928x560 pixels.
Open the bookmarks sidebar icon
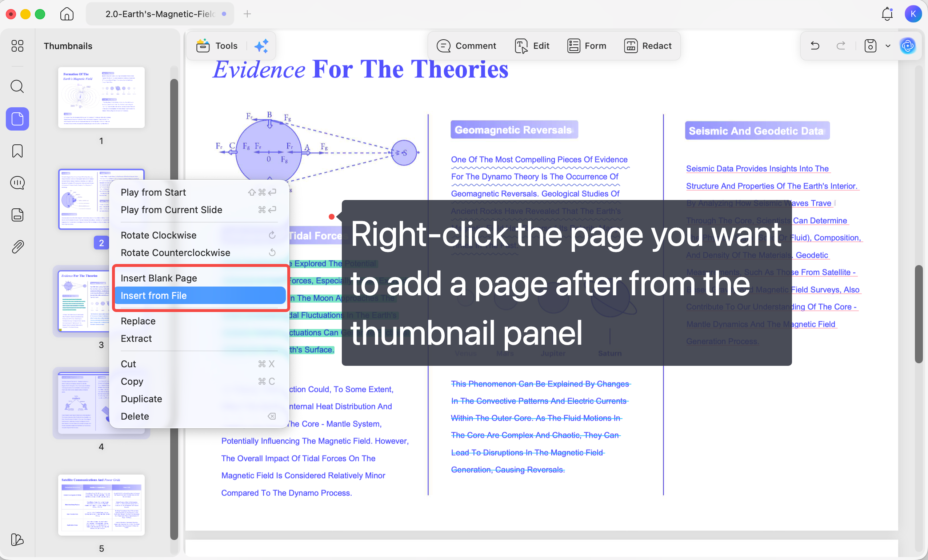(17, 151)
